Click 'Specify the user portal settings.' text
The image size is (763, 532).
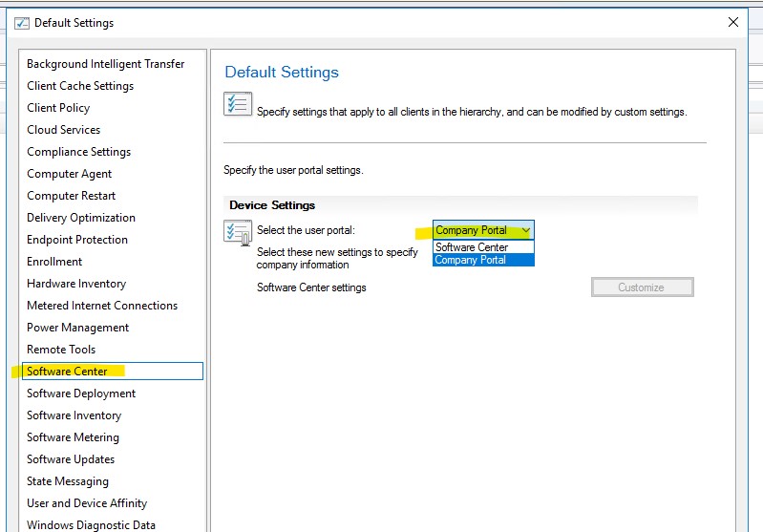tap(293, 170)
